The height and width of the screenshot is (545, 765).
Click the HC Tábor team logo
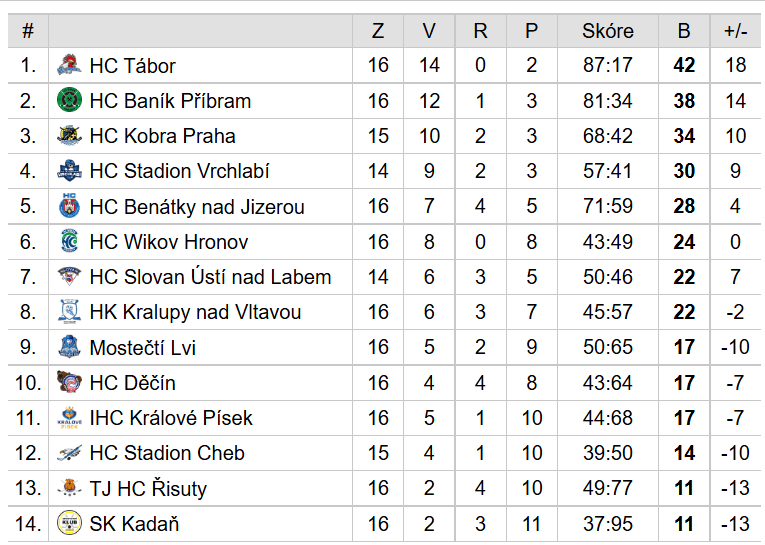tap(69, 65)
